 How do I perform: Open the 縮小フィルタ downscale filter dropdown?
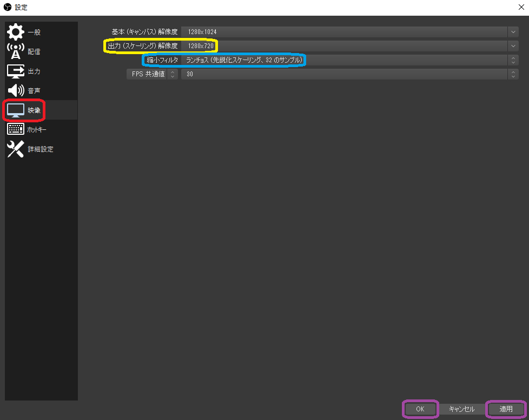(513, 60)
